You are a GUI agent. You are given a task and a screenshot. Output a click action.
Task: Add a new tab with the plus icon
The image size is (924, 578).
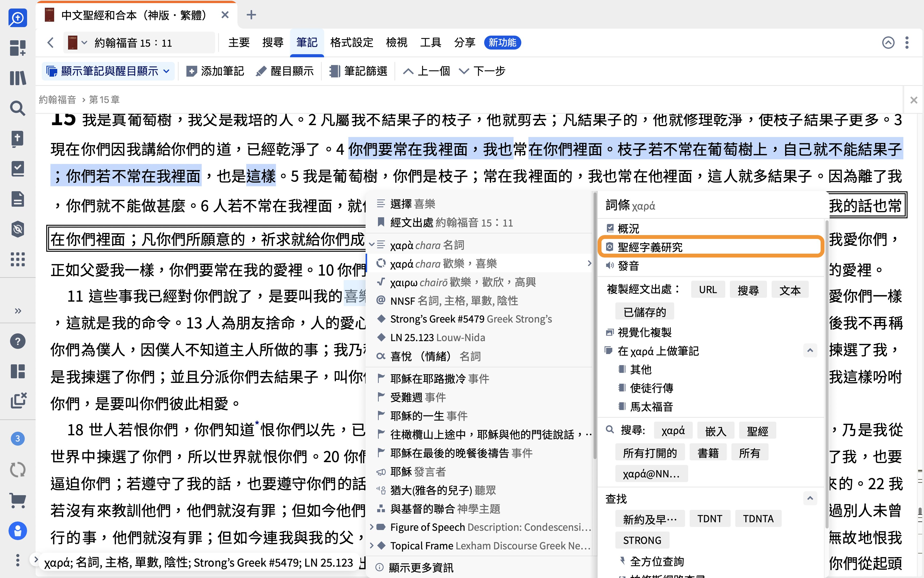tap(251, 15)
